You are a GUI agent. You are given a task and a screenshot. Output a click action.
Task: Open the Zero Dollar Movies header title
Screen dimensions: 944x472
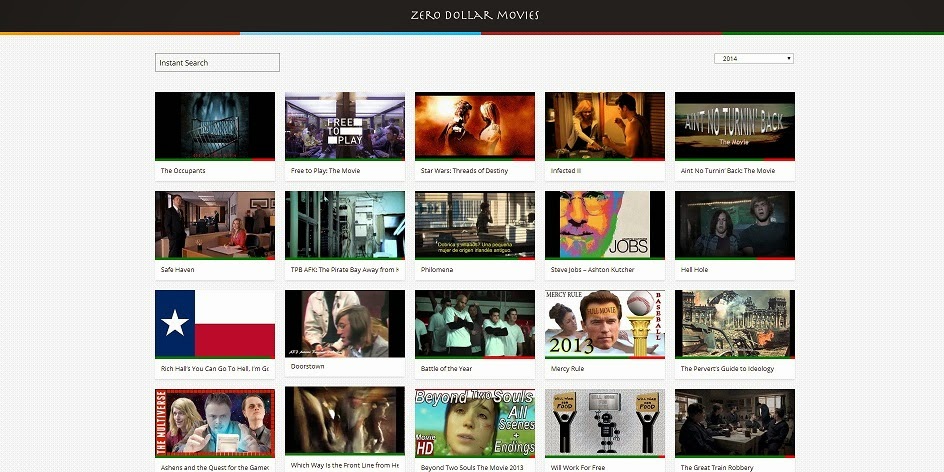(474, 15)
